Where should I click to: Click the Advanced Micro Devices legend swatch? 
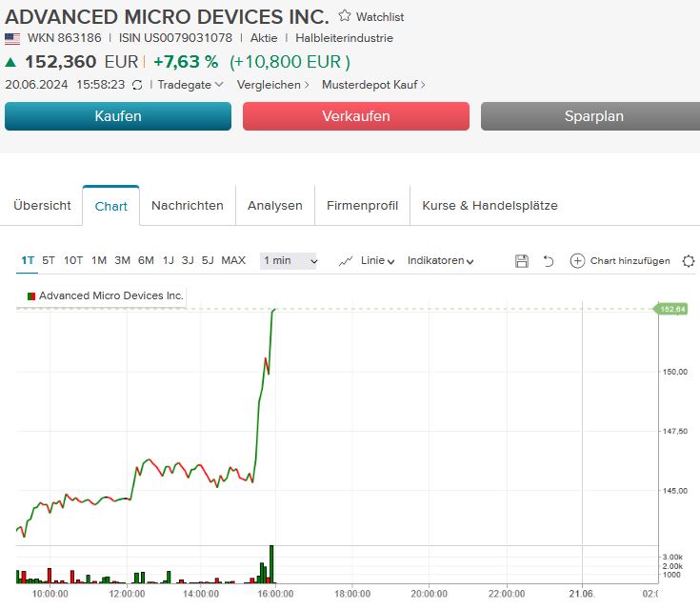click(30, 296)
